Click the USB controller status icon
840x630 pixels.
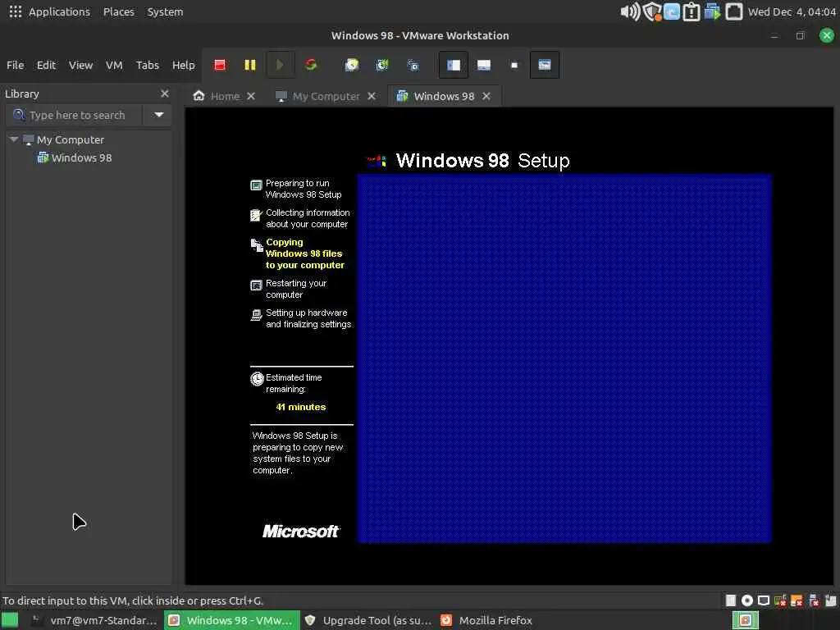(x=814, y=600)
